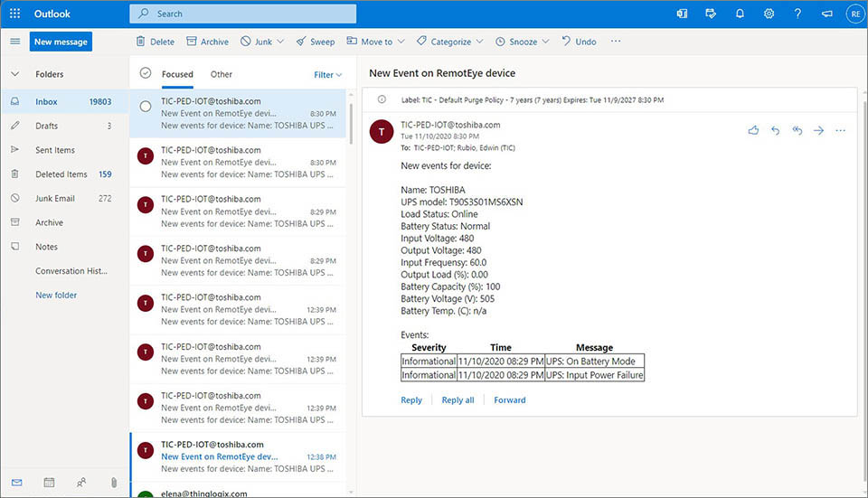
Task: Switch to Mail module icon
Action: point(16,483)
